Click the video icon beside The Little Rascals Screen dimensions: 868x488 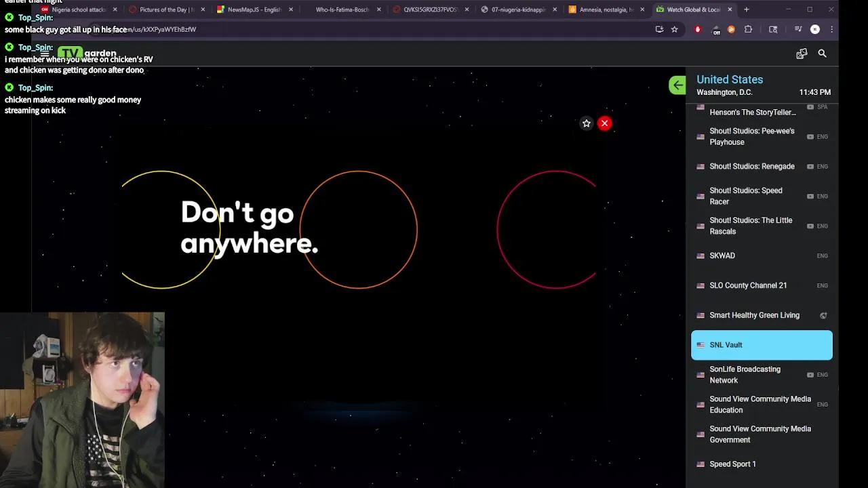point(810,226)
